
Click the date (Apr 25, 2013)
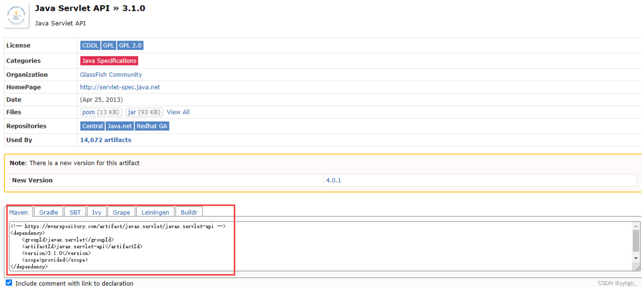click(x=102, y=100)
